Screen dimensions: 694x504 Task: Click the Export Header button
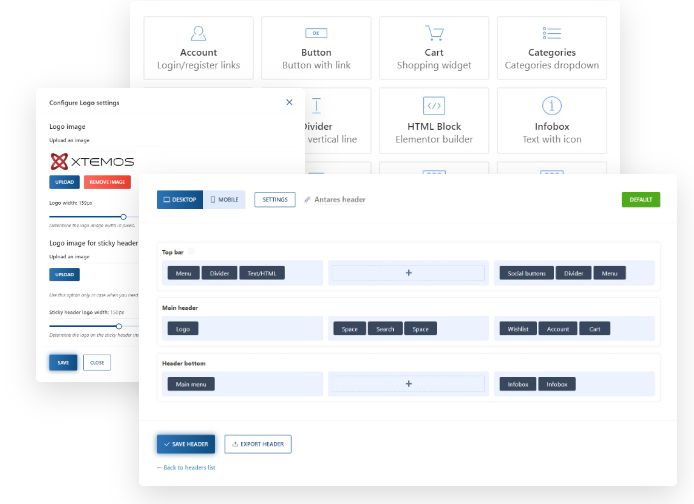point(258,444)
